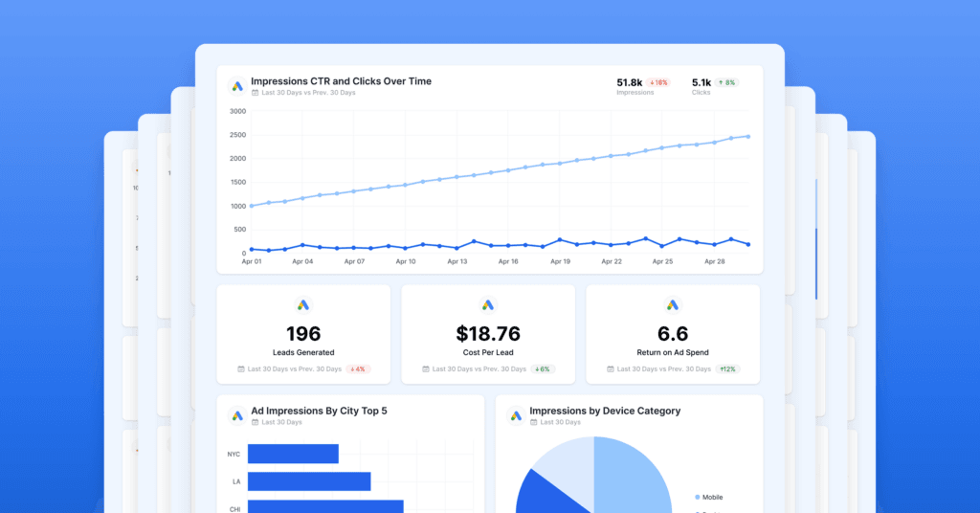Click the 'Impressions CTR and Clicks Over Time' title

tap(342, 81)
